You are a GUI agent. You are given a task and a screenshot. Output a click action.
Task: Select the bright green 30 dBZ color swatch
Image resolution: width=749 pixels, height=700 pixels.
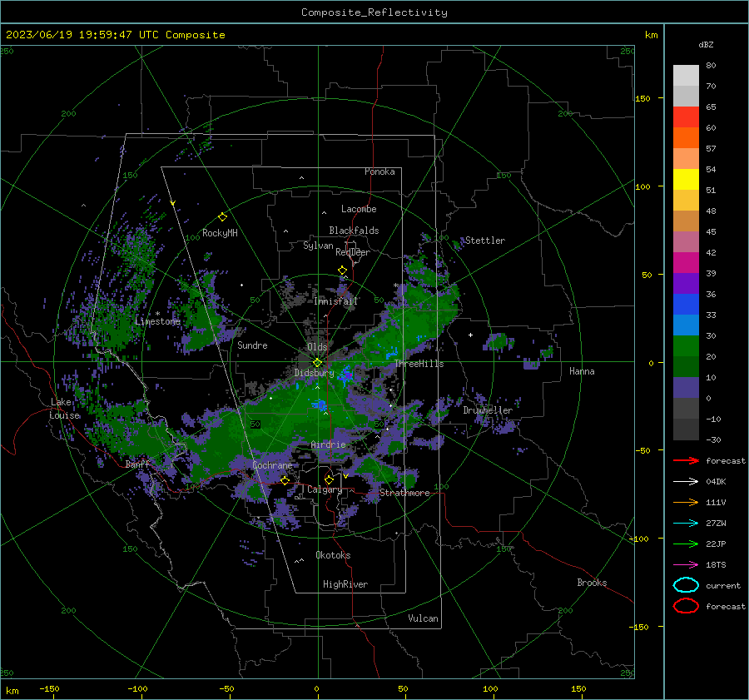point(686,346)
